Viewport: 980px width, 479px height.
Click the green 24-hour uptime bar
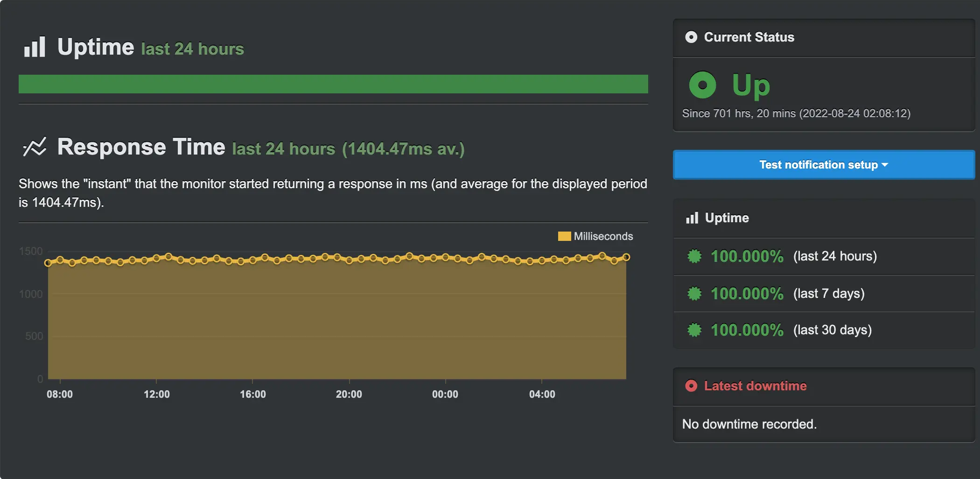[x=333, y=84]
